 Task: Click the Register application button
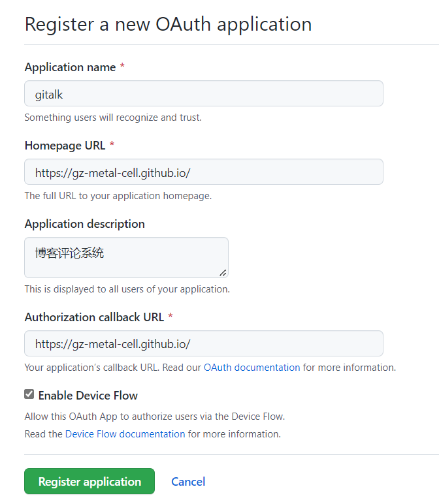[x=89, y=481]
